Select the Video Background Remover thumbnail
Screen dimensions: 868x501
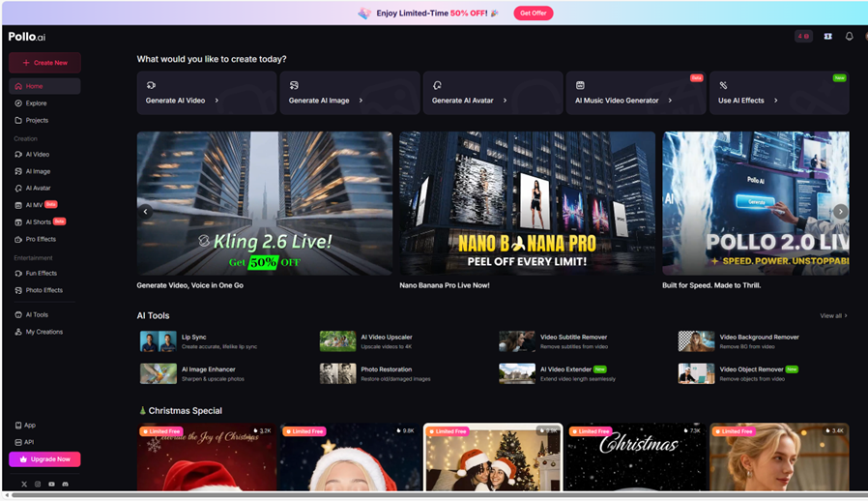pos(696,341)
